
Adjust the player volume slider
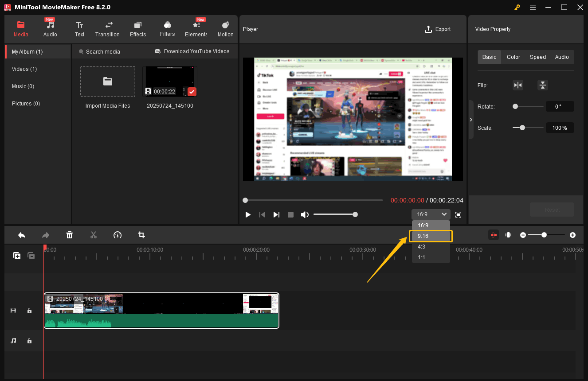(335, 214)
